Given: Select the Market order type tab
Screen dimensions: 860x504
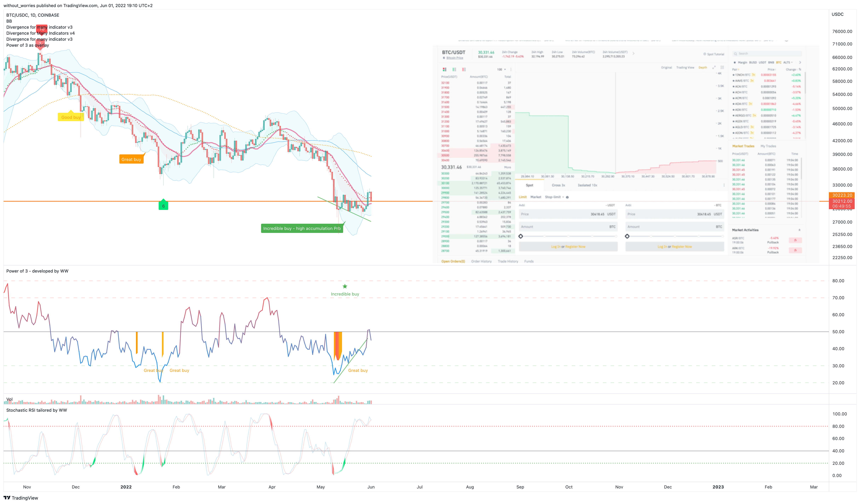Looking at the screenshot, I should click(x=536, y=197).
